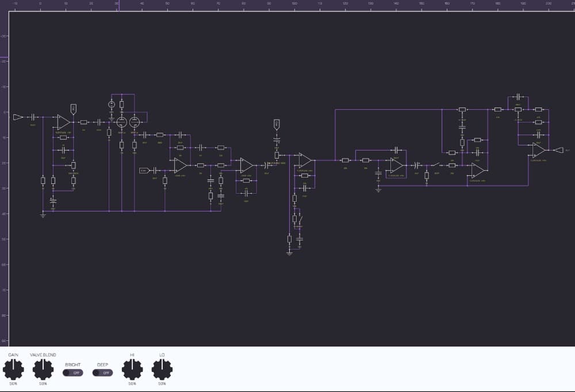This screenshot has height=392, width=575.
Task: Toggle the DEEP switch on
Action: click(103, 372)
